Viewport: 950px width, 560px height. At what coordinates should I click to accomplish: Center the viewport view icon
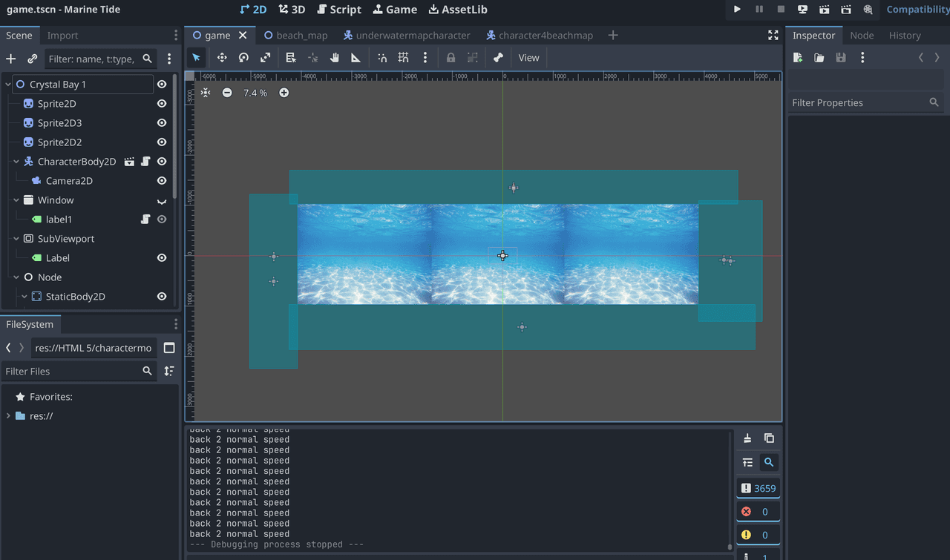[206, 93]
